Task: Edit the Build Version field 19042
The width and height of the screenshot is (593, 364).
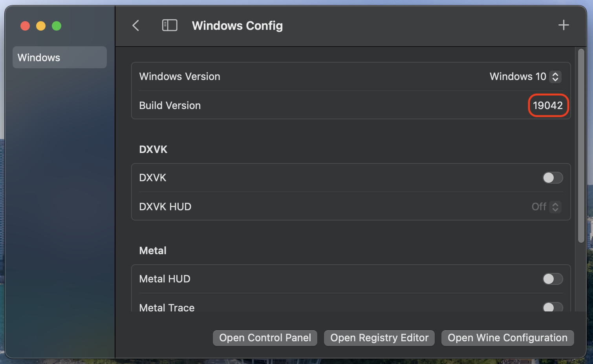Action: point(548,106)
